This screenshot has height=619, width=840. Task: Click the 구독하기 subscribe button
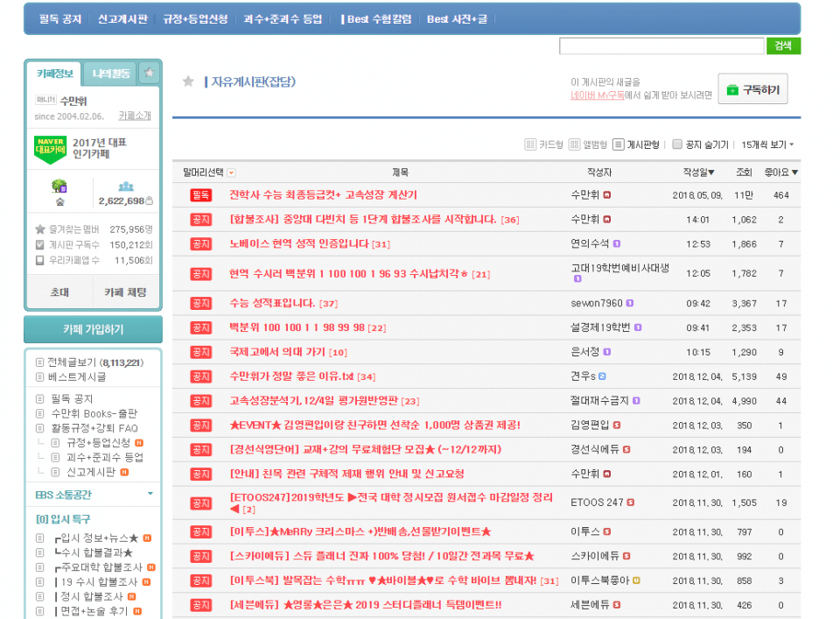752,89
